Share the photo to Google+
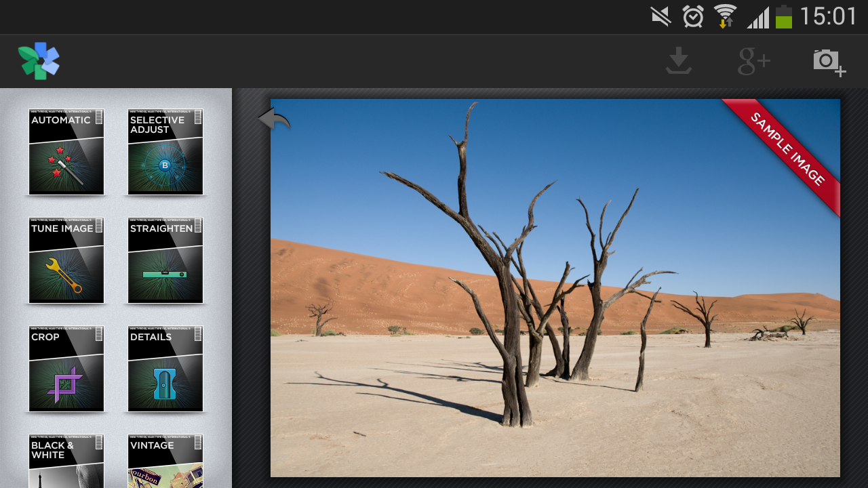 (753, 62)
